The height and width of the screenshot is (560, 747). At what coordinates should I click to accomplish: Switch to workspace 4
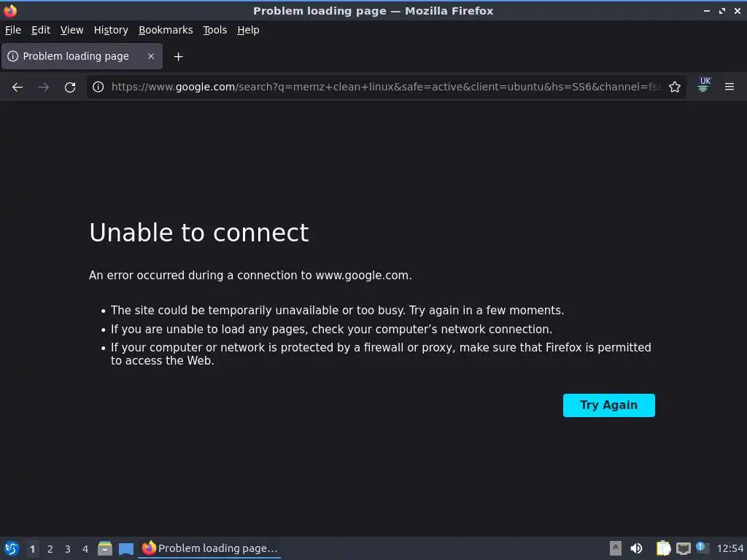(85, 549)
